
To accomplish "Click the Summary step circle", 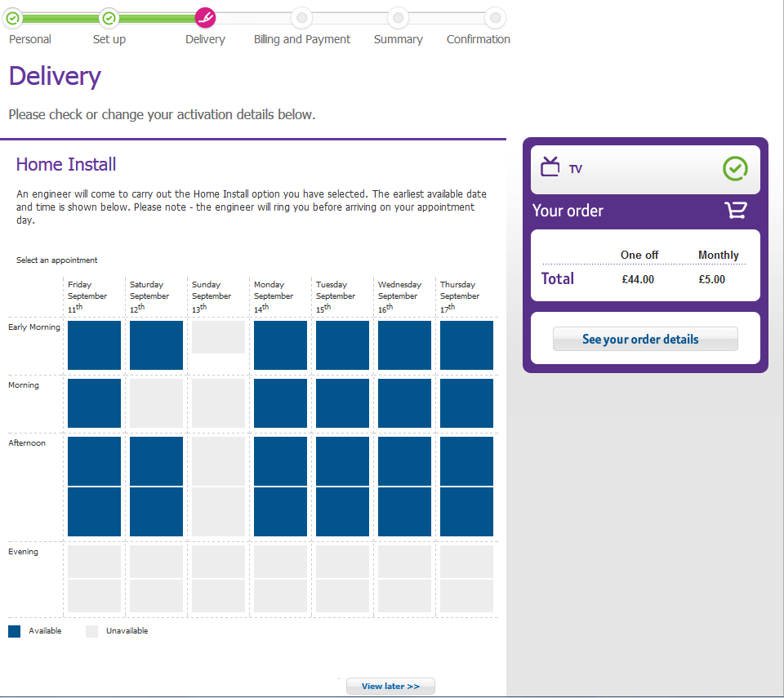I will tap(398, 17).
